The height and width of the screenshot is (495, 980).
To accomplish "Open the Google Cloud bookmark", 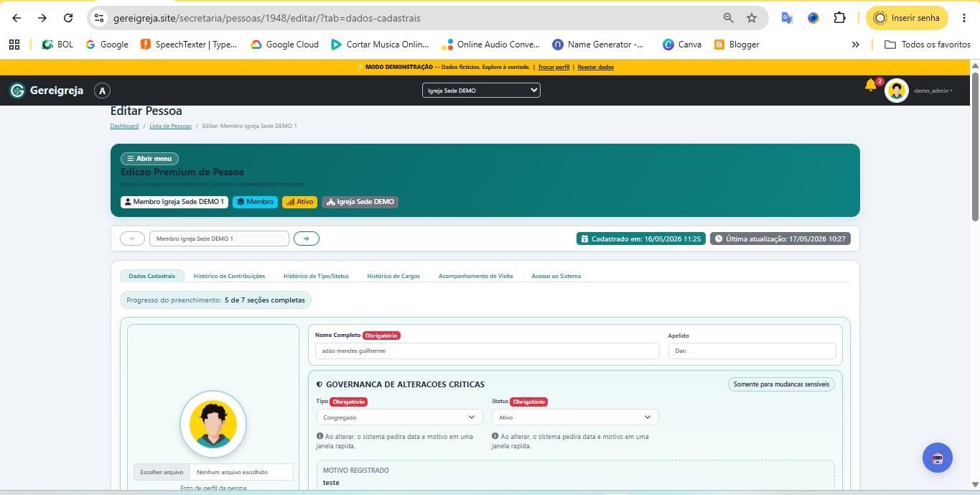I will pyautogui.click(x=285, y=45).
